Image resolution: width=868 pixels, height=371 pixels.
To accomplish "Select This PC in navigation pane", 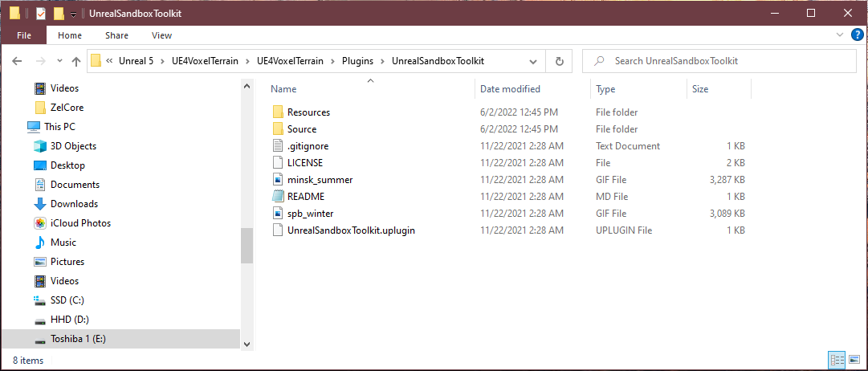I will click(x=59, y=127).
